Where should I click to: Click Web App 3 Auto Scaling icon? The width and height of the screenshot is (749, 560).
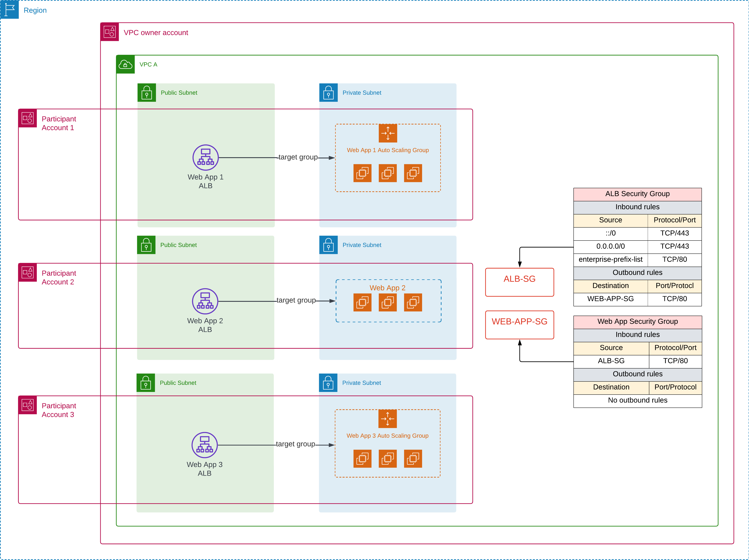coord(387,419)
